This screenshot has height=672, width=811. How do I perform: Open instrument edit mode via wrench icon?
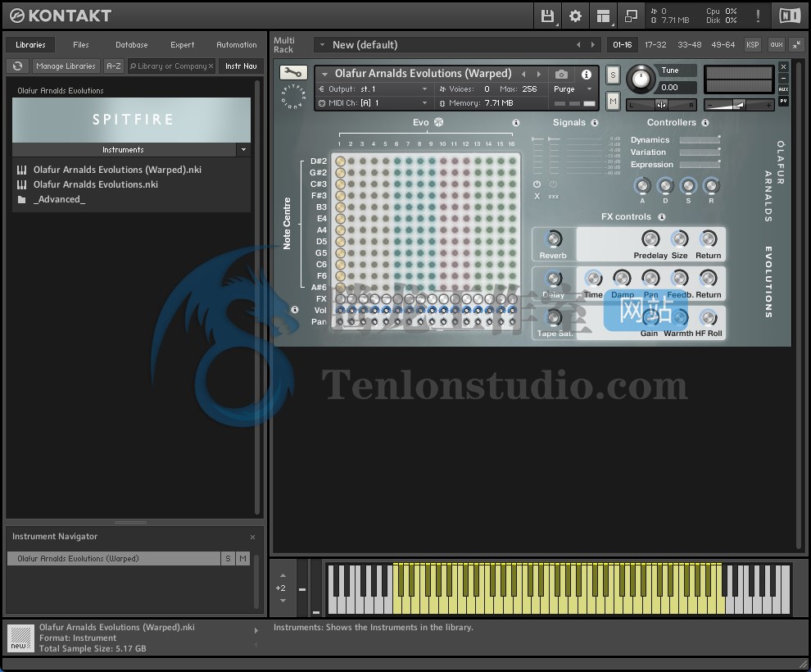coord(293,73)
